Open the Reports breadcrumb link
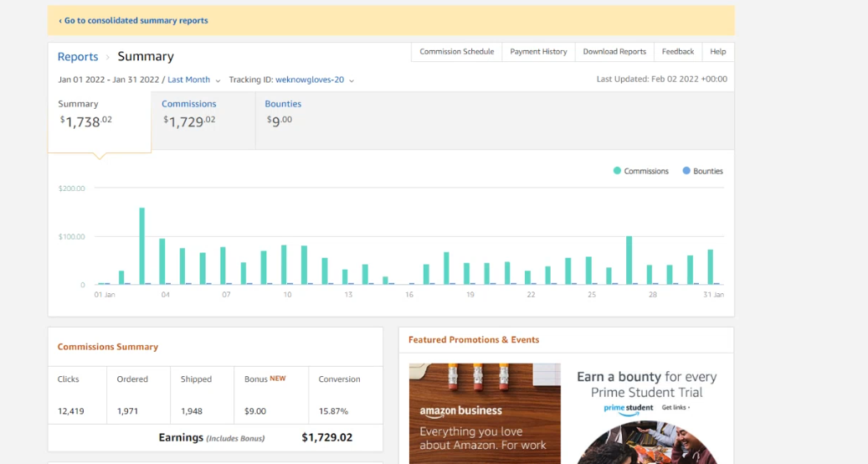The width and height of the screenshot is (868, 464). [78, 56]
